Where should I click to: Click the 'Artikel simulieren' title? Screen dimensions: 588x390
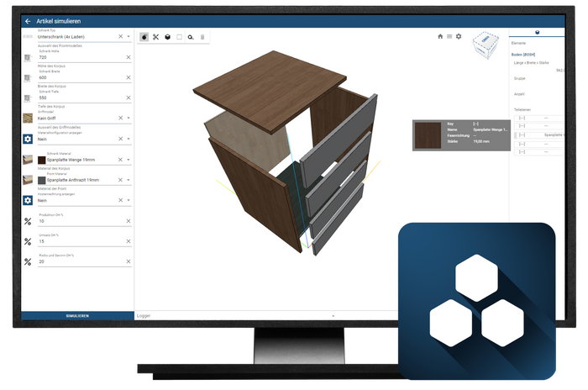(59, 21)
